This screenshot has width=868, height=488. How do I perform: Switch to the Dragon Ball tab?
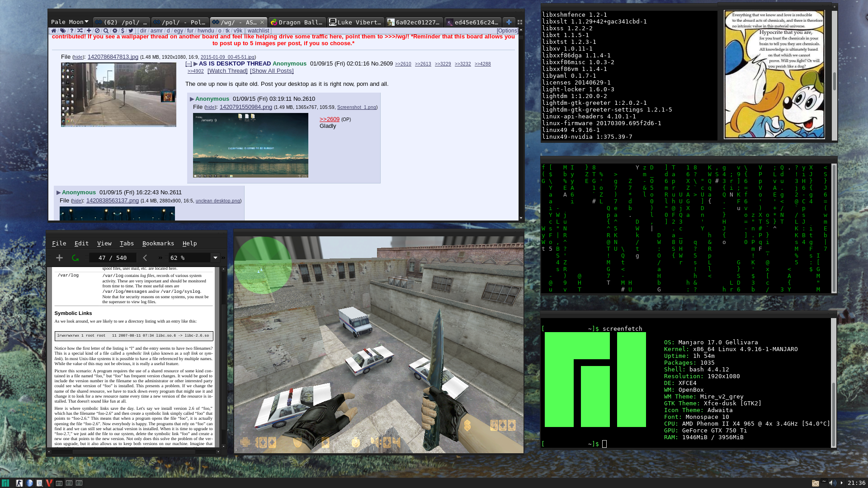297,22
